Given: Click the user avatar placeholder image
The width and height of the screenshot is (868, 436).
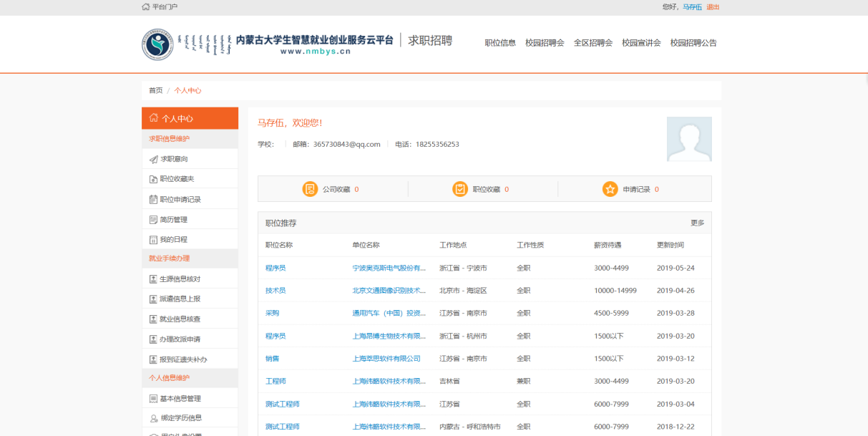Looking at the screenshot, I should pos(689,139).
